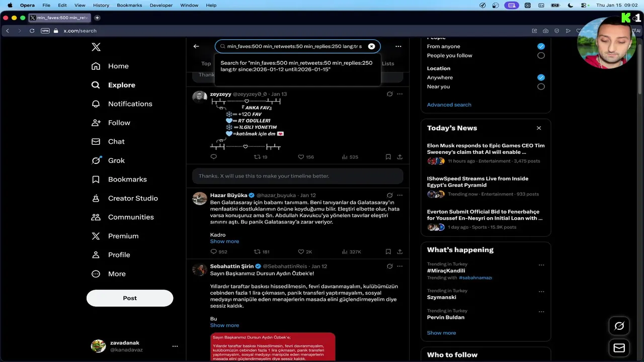644x362 pixels.
Task: Bookmark Hazar Büyüka's post
Action: 388,251
